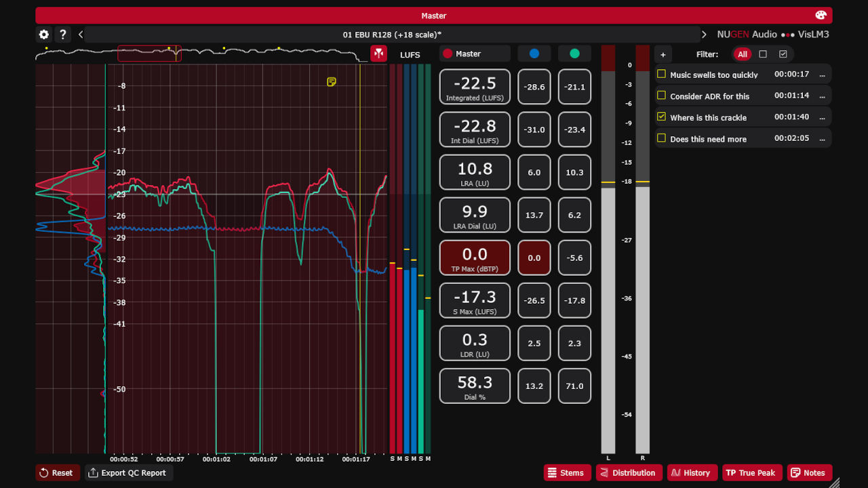
Task: Check the 'Does this need more' note
Action: pos(662,138)
